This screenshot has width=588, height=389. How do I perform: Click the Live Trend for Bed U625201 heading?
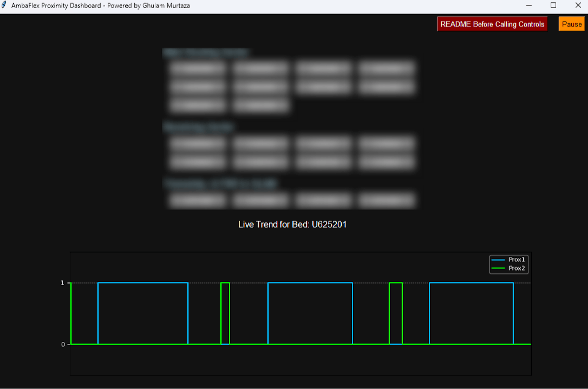click(292, 224)
